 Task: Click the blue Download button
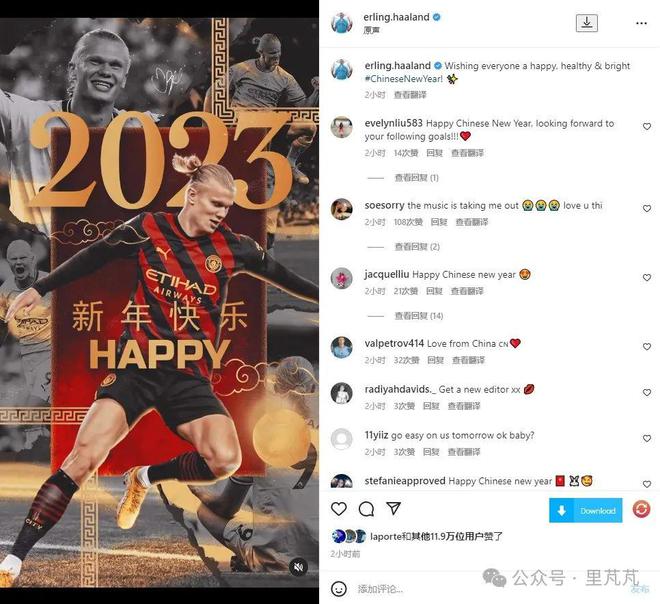[x=585, y=511]
